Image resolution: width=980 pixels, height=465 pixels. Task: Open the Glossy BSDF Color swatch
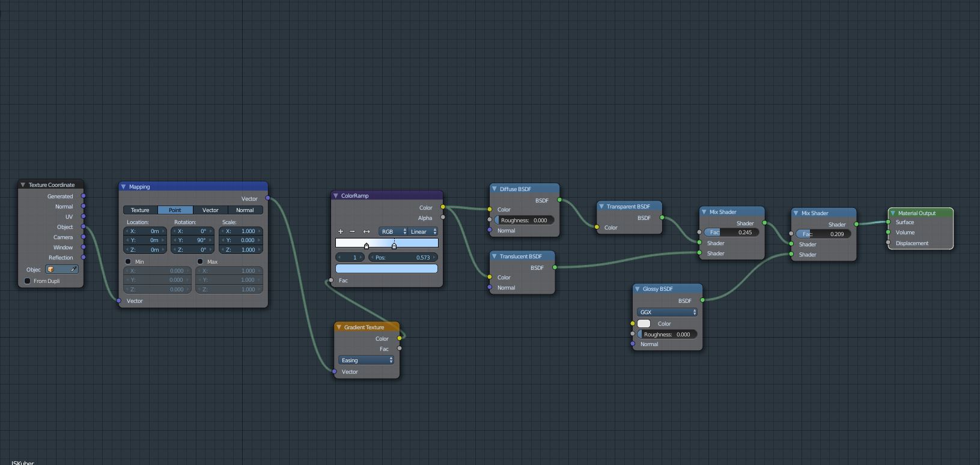[x=644, y=324]
